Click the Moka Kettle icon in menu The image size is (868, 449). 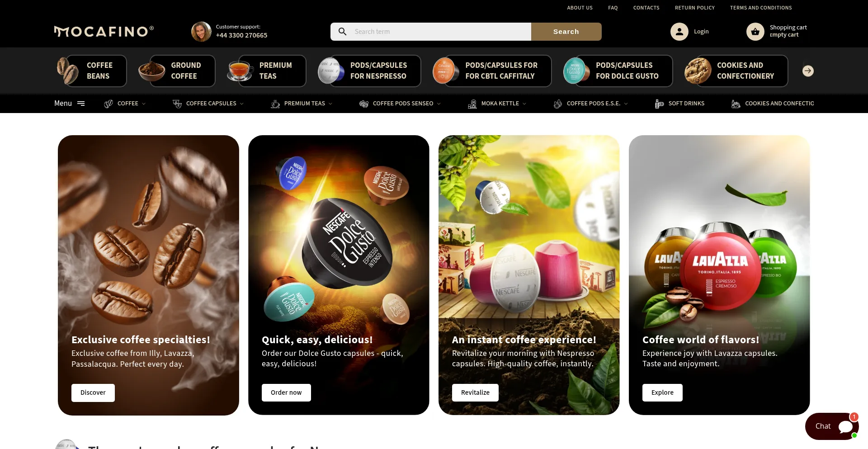click(x=472, y=104)
